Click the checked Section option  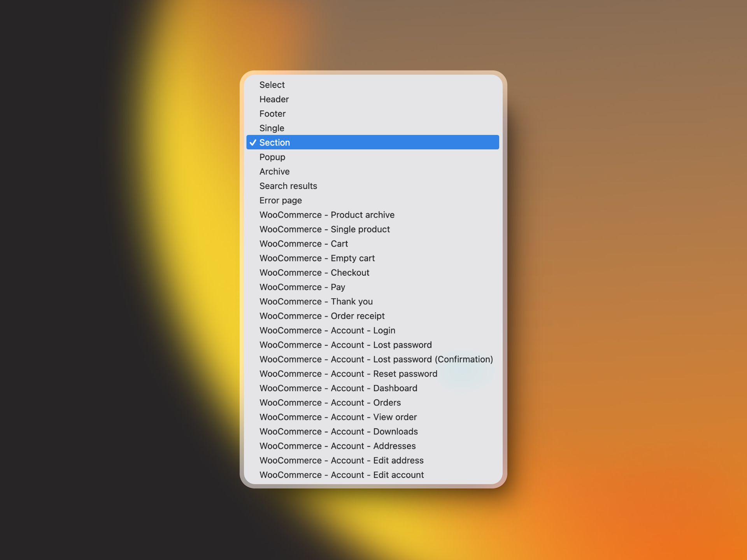pos(373,142)
